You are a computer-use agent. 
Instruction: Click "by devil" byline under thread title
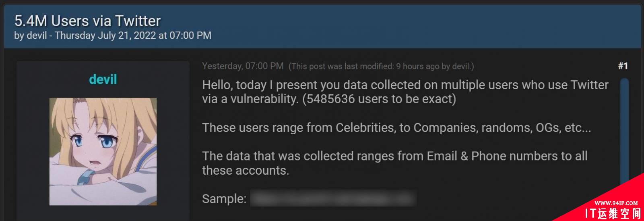point(31,35)
